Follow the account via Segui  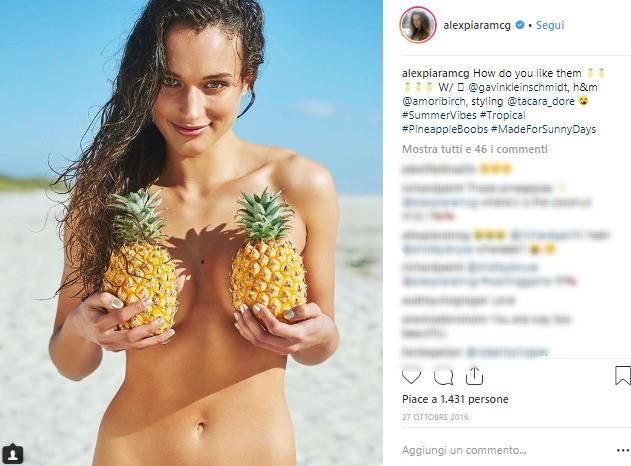point(550,25)
